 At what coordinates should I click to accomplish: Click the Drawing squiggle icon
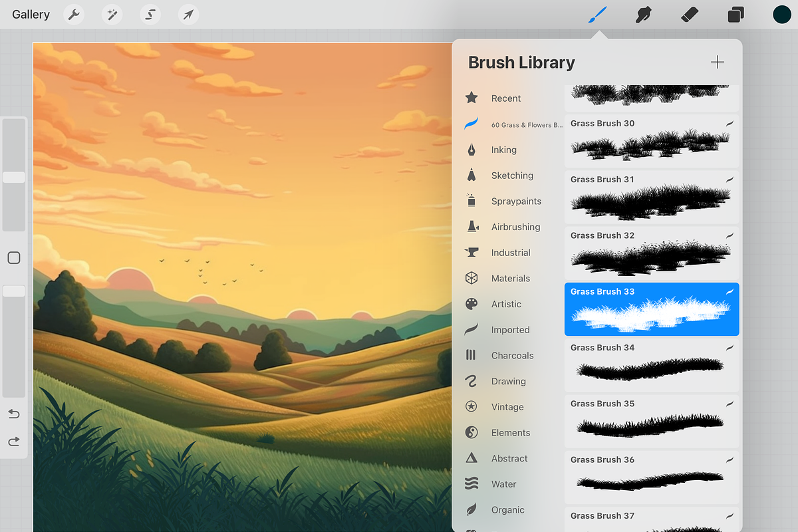tap(471, 381)
